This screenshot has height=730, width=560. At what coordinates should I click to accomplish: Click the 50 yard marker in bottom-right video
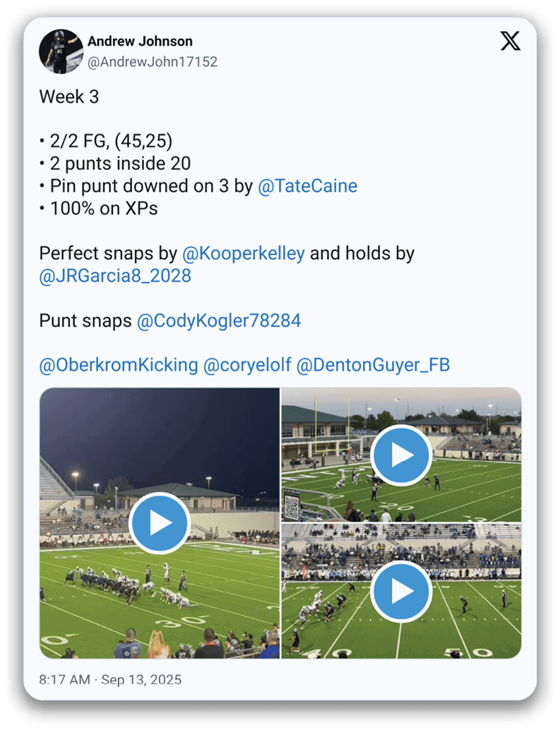[467, 652]
